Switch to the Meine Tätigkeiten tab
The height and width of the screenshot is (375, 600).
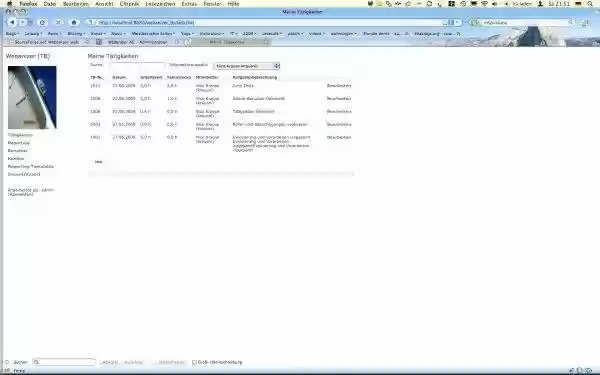[x=227, y=42]
